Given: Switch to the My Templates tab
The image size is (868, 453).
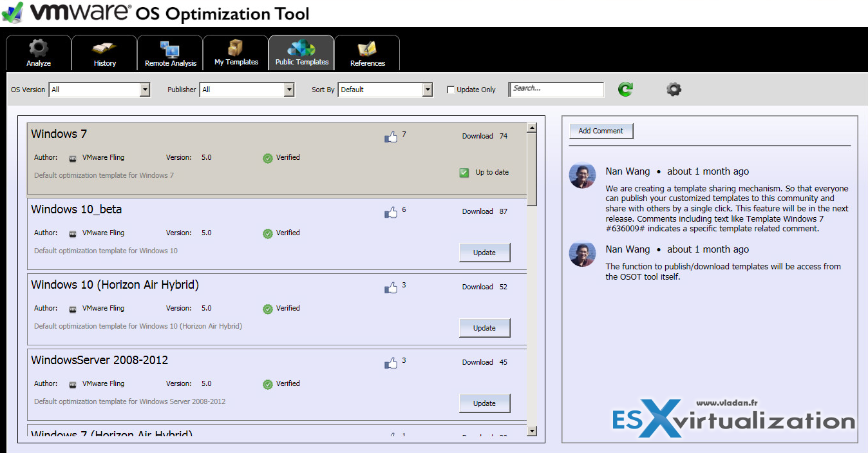Looking at the screenshot, I should [x=236, y=52].
